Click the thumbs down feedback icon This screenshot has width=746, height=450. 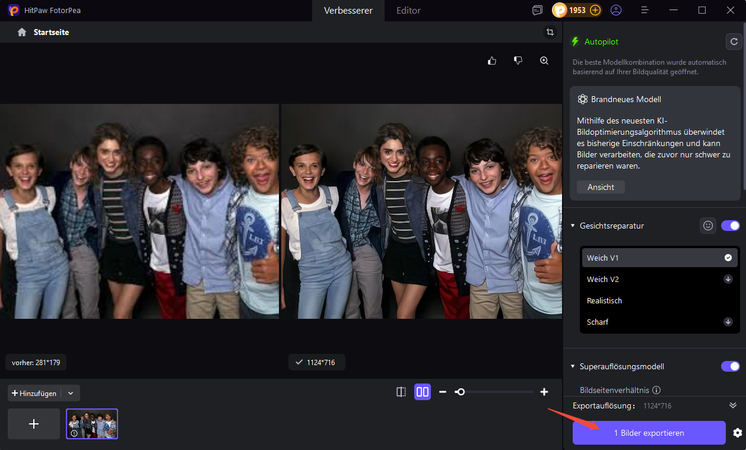[x=518, y=61]
